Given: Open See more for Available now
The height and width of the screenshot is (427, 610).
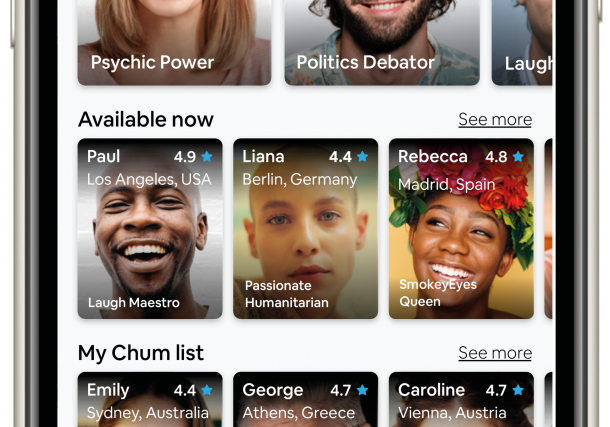Looking at the screenshot, I should coord(495,120).
